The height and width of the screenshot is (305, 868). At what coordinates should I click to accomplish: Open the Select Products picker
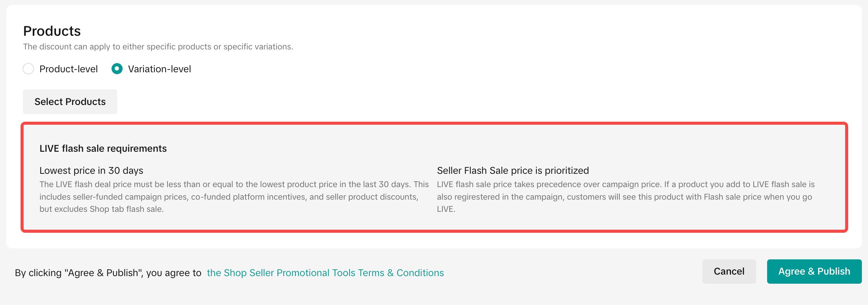pyautogui.click(x=70, y=102)
